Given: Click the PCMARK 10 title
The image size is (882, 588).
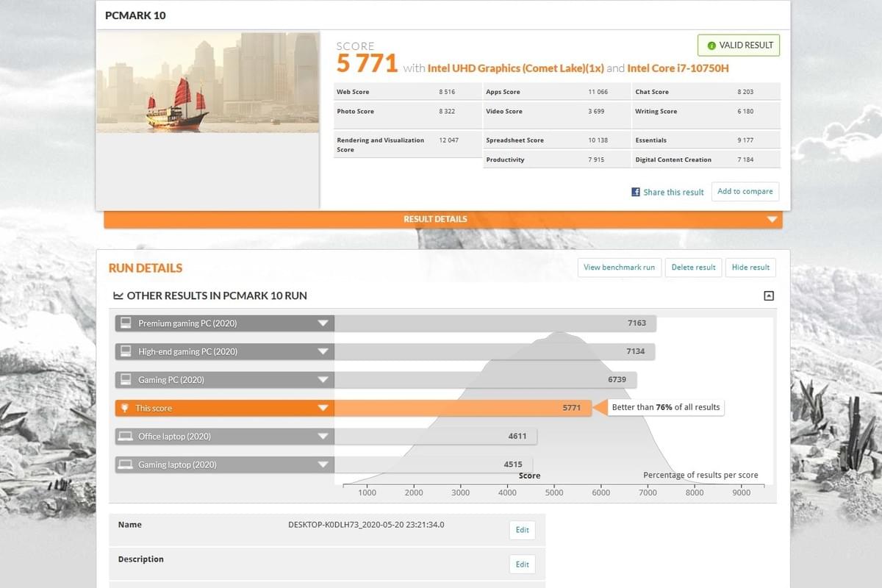Looking at the screenshot, I should click(x=135, y=15).
